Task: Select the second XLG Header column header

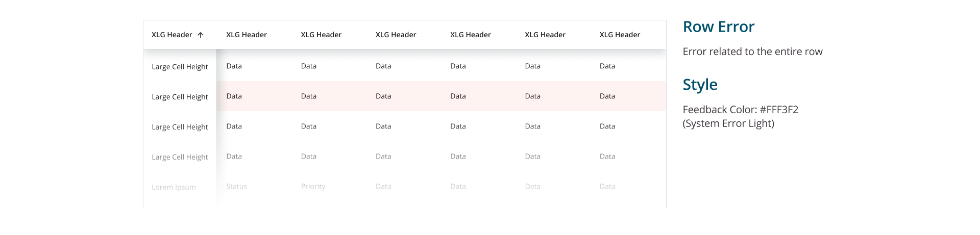Action: coord(247,35)
